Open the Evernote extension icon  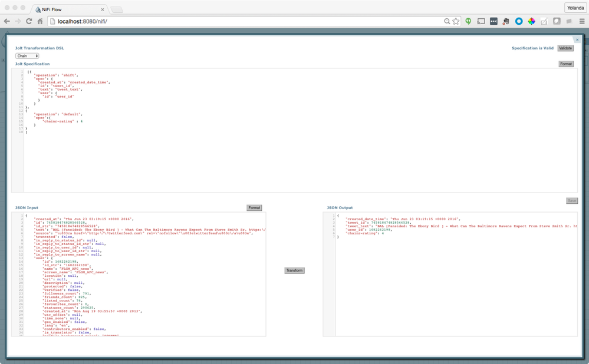(505, 21)
